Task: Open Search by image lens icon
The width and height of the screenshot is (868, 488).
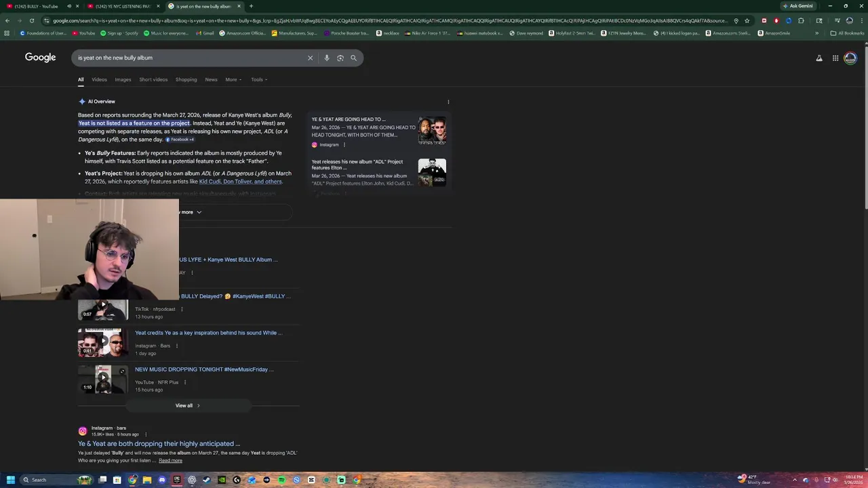Action: click(x=340, y=58)
